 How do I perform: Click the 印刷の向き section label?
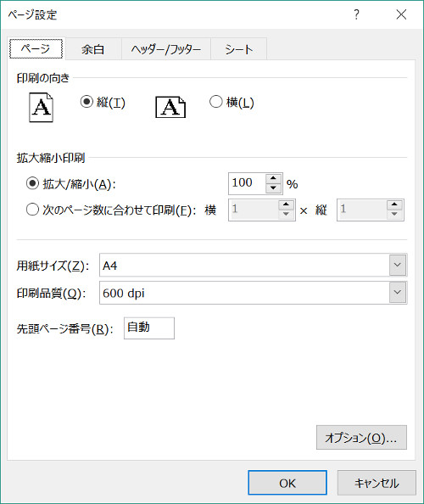tap(43, 78)
